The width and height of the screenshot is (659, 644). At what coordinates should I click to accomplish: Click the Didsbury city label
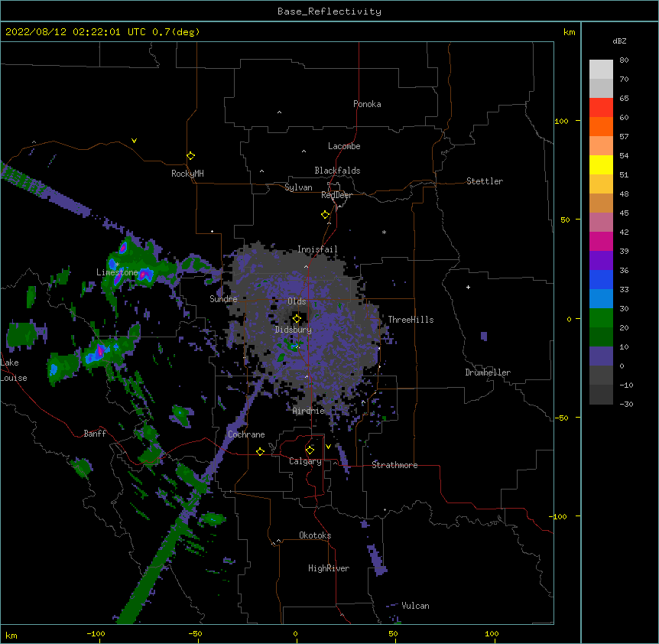(293, 330)
